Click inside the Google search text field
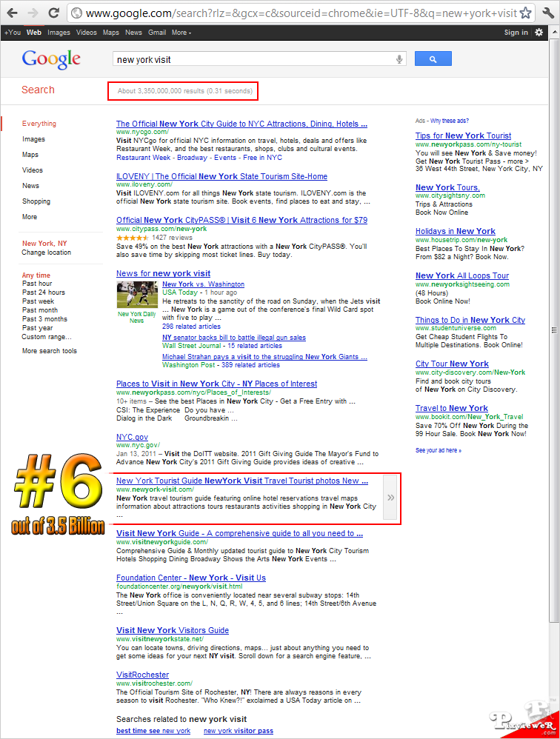 tap(252, 59)
